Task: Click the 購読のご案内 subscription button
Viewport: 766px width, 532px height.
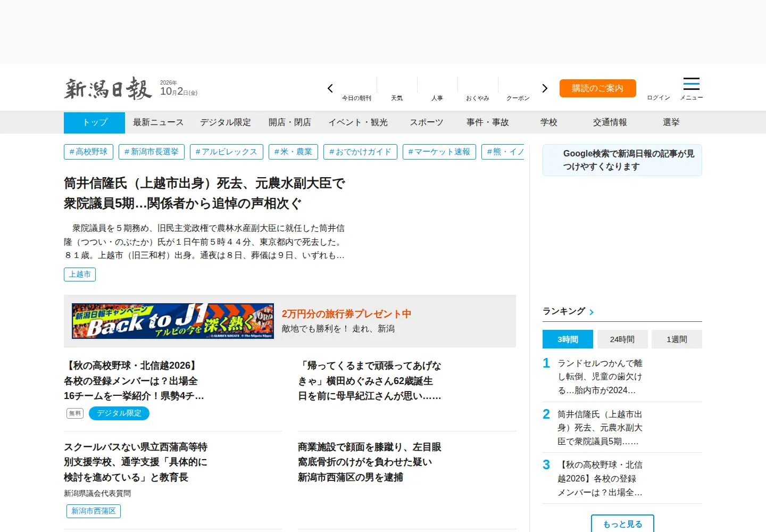Action: pos(598,88)
